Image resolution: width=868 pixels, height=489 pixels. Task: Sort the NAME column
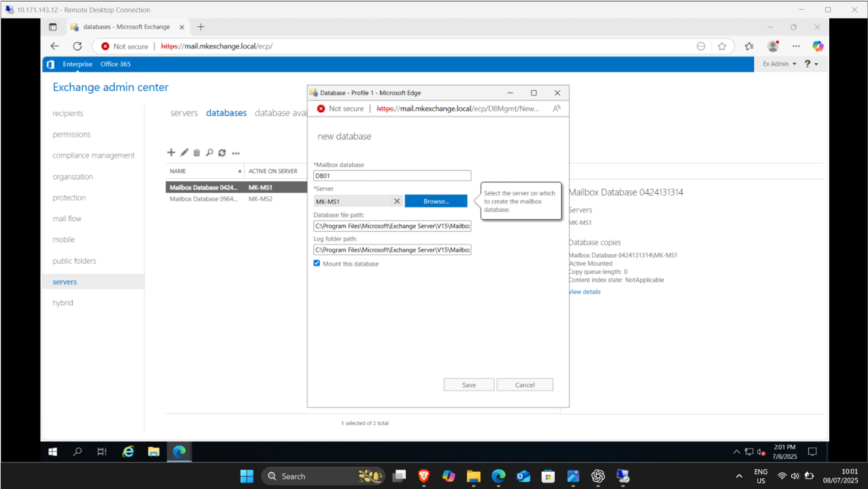[x=177, y=171]
